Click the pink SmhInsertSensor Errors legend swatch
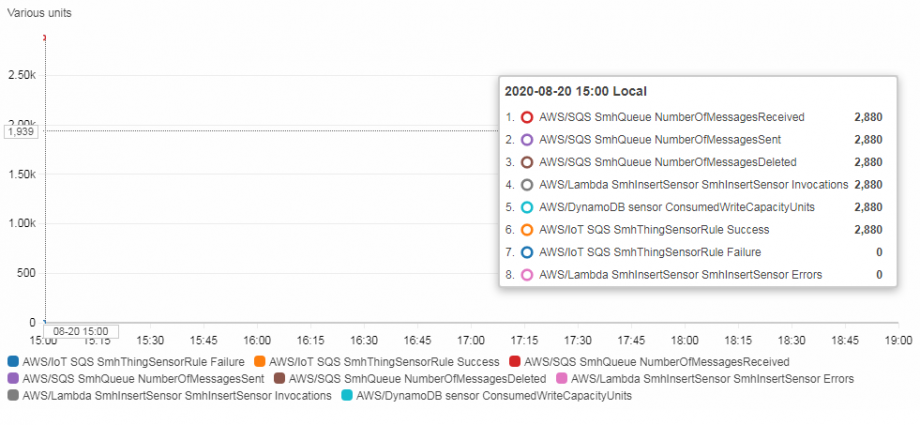Screen dimensions: 920x425 point(561,379)
